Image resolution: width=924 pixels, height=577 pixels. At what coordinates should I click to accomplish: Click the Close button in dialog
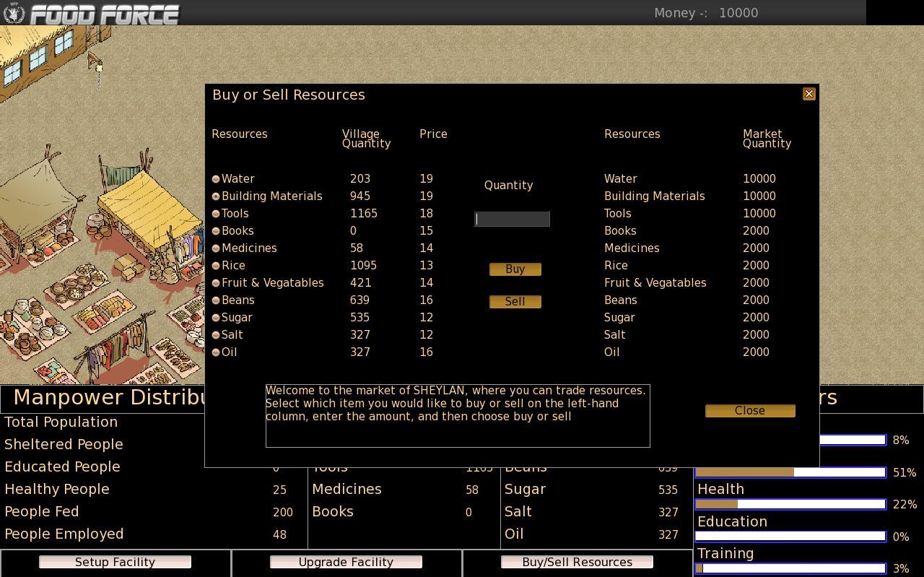coord(749,410)
